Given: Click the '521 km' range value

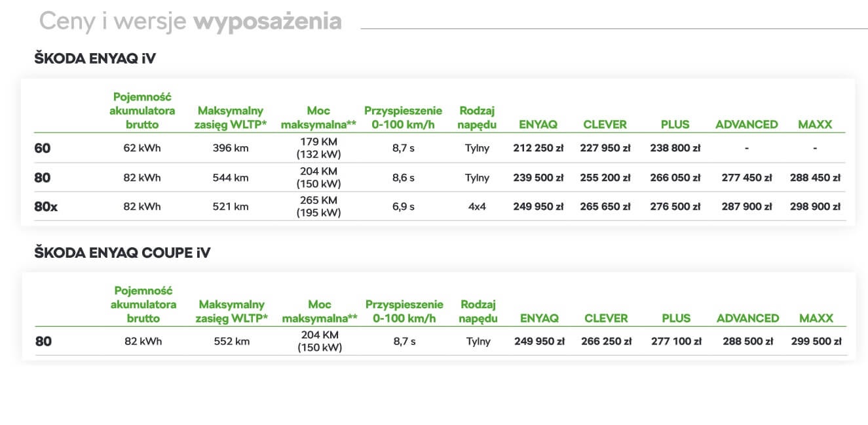Looking at the screenshot, I should pyautogui.click(x=231, y=206).
